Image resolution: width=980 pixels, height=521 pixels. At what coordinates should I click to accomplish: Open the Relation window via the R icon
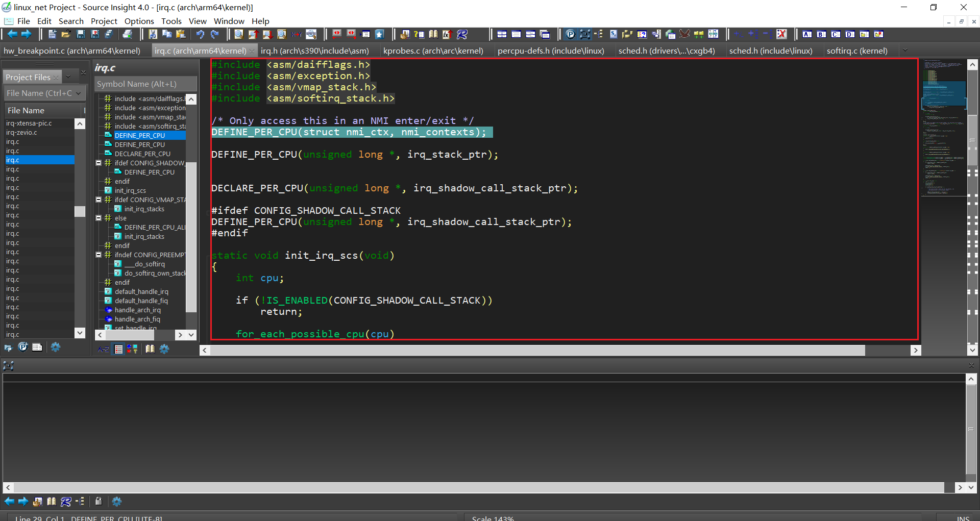pos(462,34)
